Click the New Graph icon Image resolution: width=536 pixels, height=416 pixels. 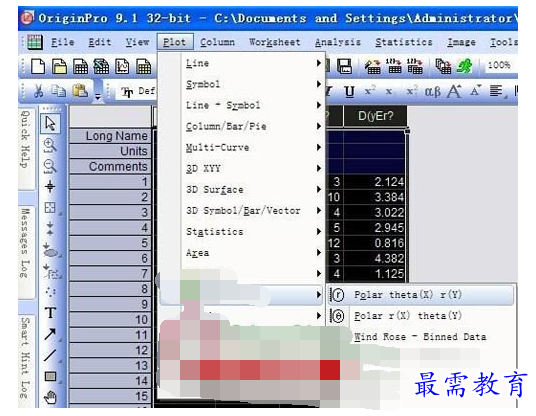122,66
